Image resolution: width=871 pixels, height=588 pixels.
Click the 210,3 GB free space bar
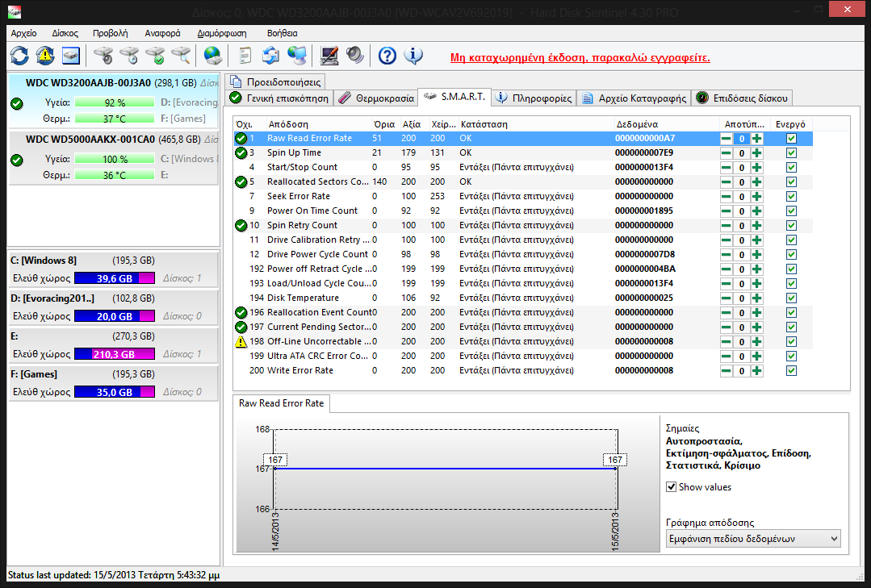coord(115,354)
